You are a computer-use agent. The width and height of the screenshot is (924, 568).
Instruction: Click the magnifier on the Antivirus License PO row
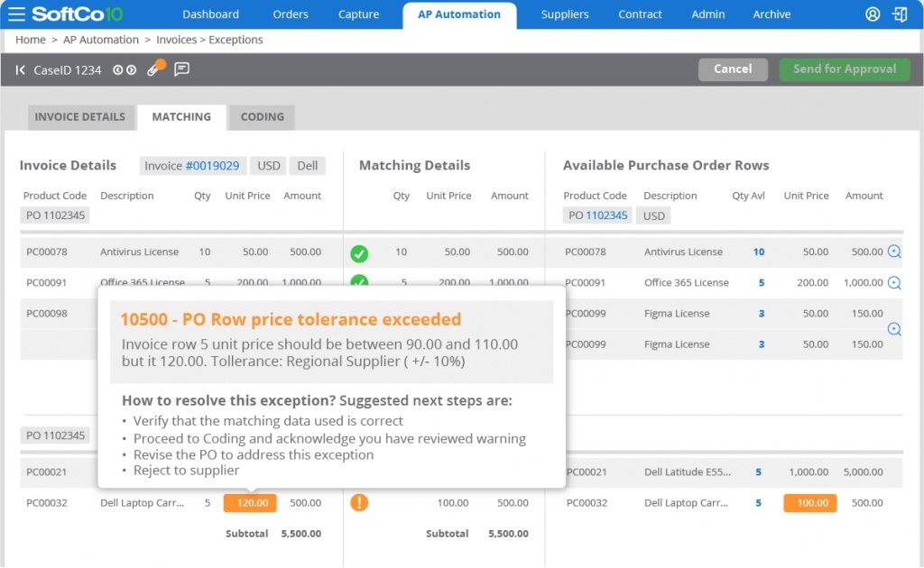point(893,252)
